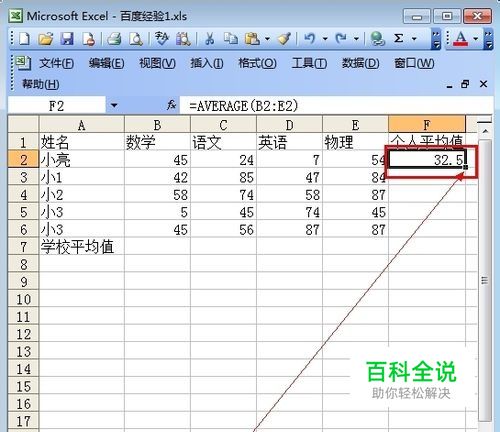Viewport: 500px width, 432px height.
Task: Show more formatting toolbar options
Action: [488, 39]
